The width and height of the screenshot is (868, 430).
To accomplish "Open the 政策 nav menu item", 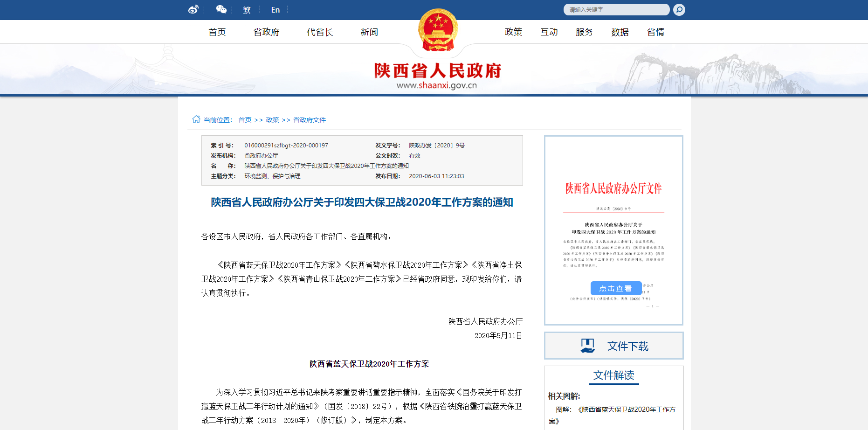I will pos(513,32).
